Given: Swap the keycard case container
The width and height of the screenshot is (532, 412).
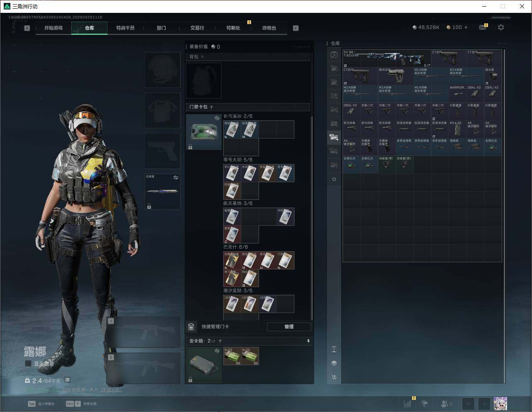Looking at the screenshot, I should [217, 118].
